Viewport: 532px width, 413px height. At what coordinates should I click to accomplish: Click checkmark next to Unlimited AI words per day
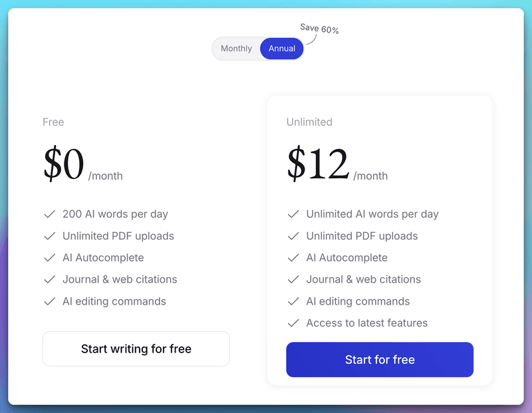click(293, 214)
